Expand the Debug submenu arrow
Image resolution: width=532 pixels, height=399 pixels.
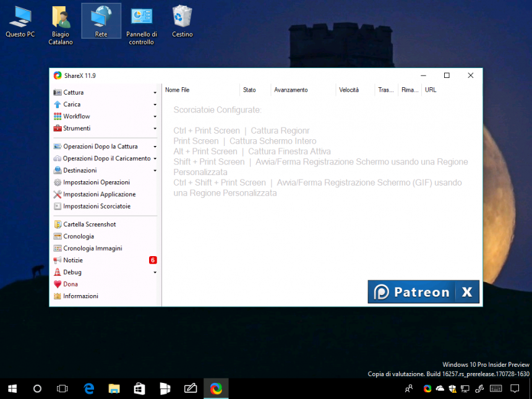pyautogui.click(x=155, y=272)
